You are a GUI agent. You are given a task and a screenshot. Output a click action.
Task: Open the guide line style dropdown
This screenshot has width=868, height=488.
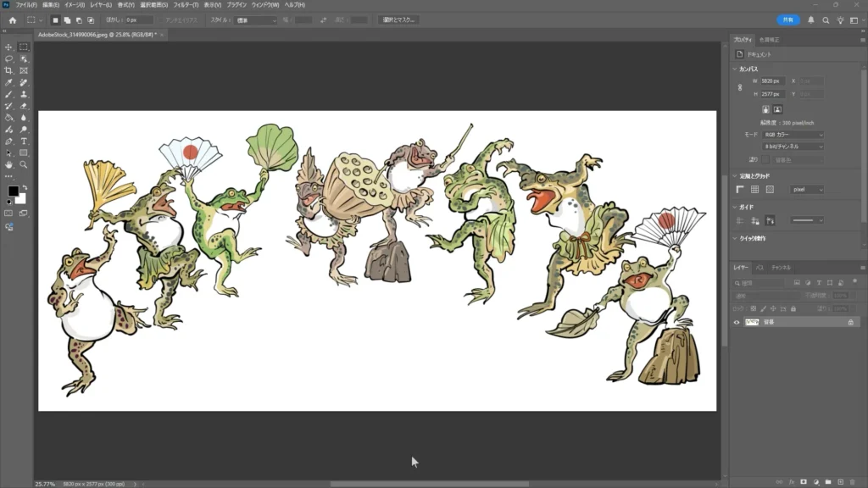click(x=807, y=221)
